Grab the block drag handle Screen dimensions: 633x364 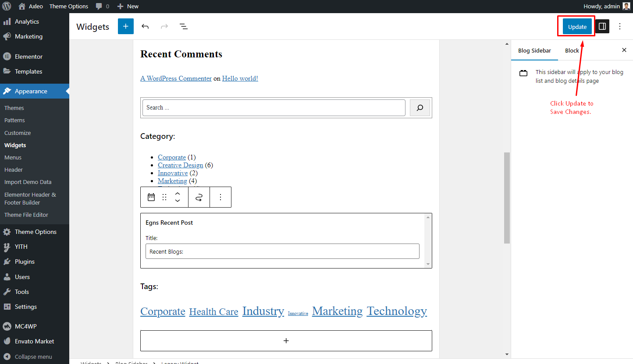click(x=164, y=197)
